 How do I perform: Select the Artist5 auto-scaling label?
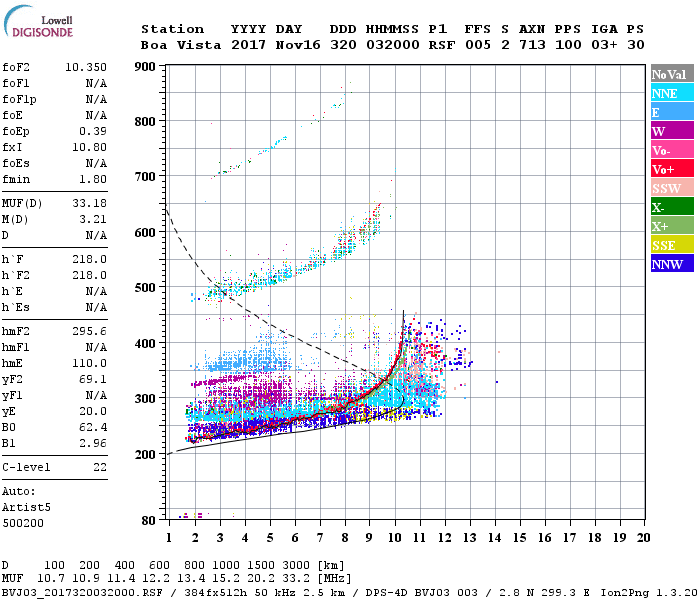26,508
